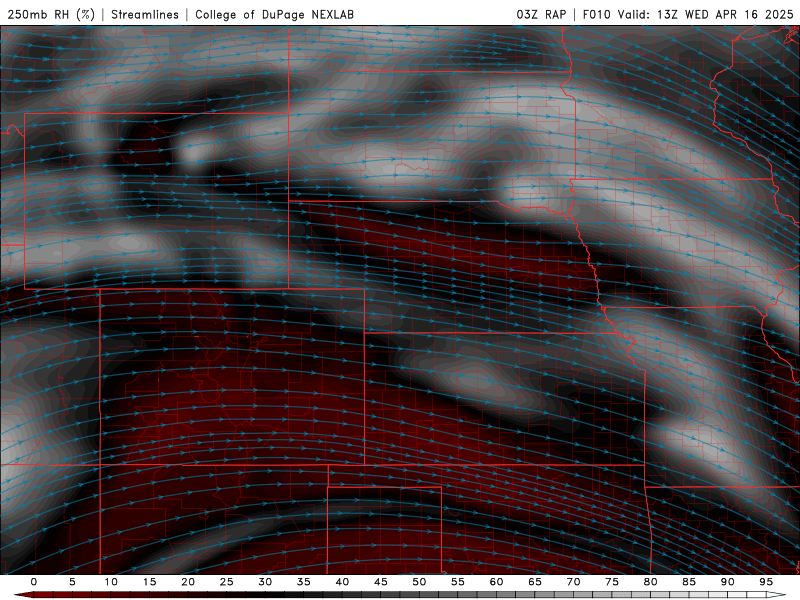
Task: Click the '03Z RAP' model label
Action: 541,14
